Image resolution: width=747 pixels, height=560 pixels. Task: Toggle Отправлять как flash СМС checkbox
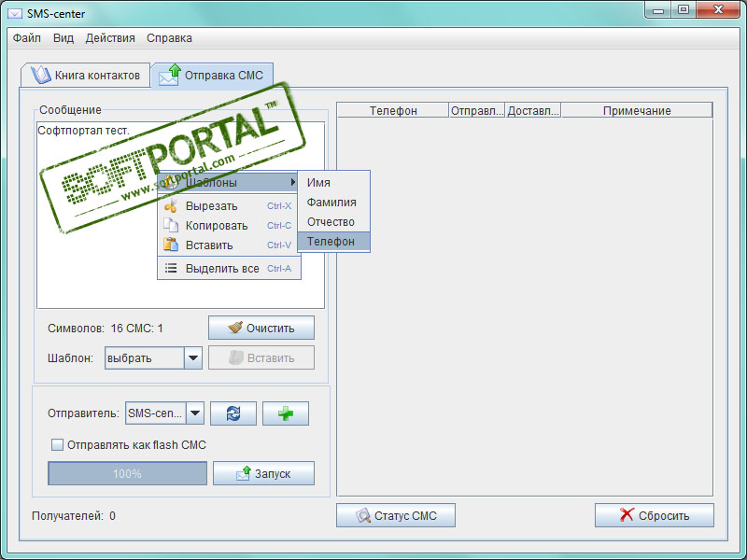[x=57, y=445]
